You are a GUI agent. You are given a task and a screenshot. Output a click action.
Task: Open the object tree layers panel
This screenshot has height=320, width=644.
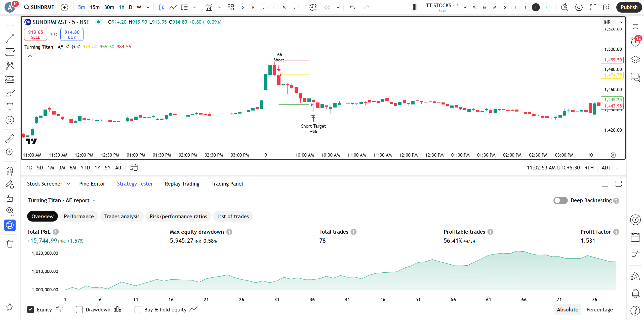click(635, 60)
